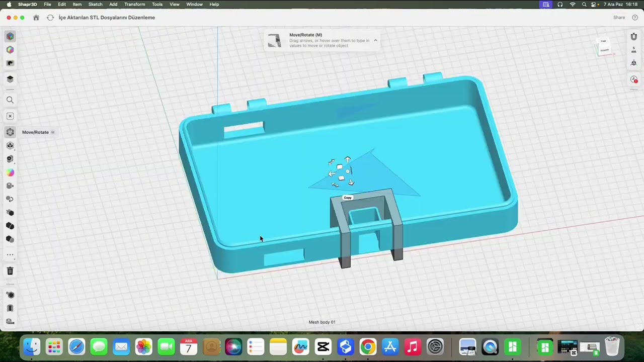Open Freeform from the Dock

click(x=300, y=347)
